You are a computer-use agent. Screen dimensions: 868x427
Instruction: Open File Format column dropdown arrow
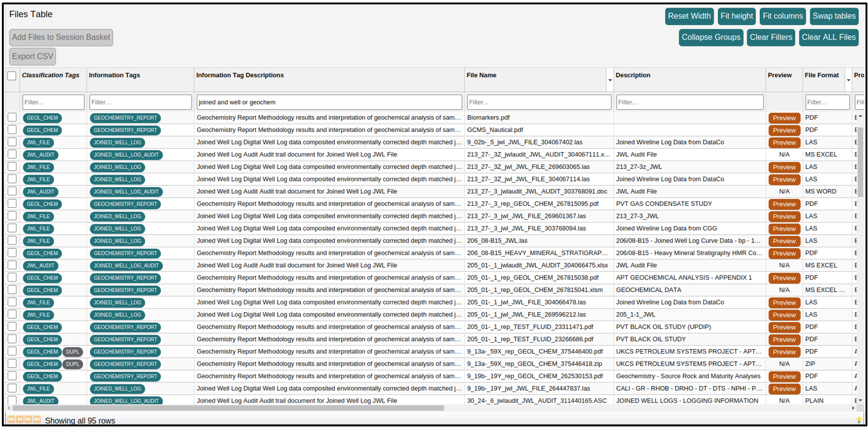point(849,80)
